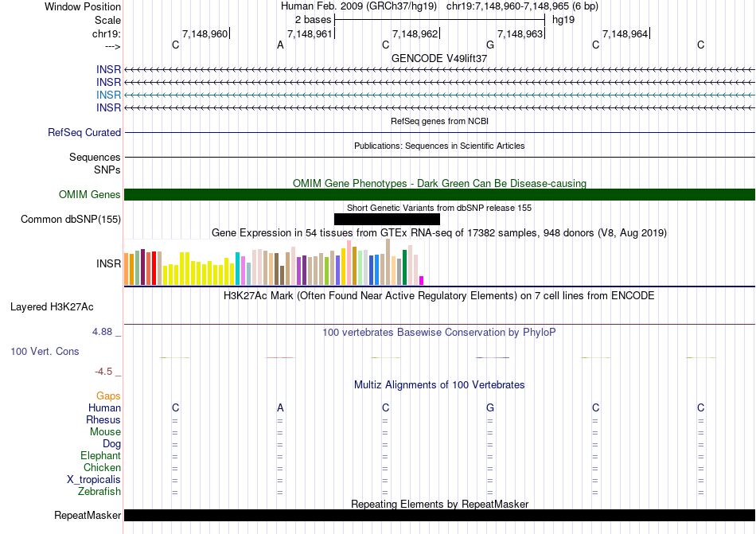Click the -4.5 PhyloP lower value
756x534 pixels.
tap(103, 371)
